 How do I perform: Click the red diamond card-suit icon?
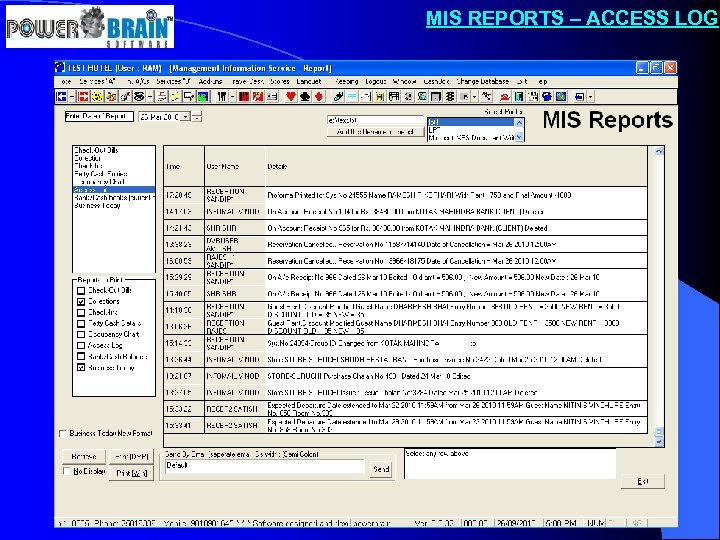point(319,96)
